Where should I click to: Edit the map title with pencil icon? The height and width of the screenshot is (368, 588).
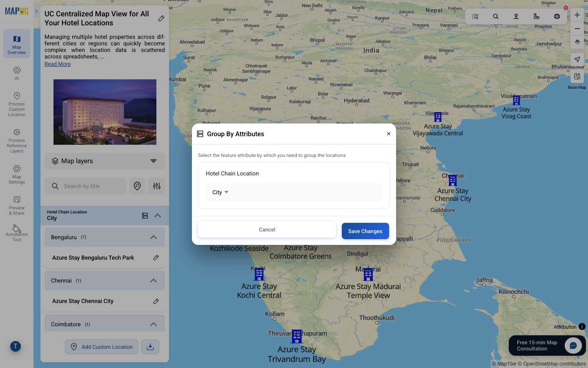tap(161, 18)
